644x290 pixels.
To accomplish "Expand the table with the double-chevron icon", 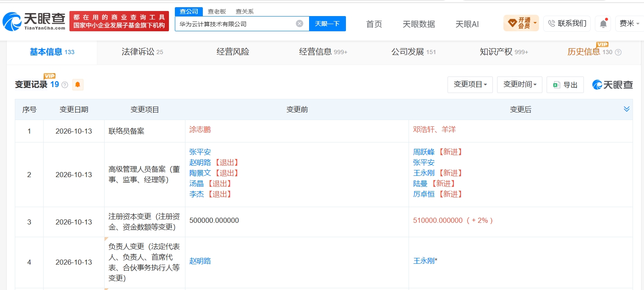I will 627,109.
